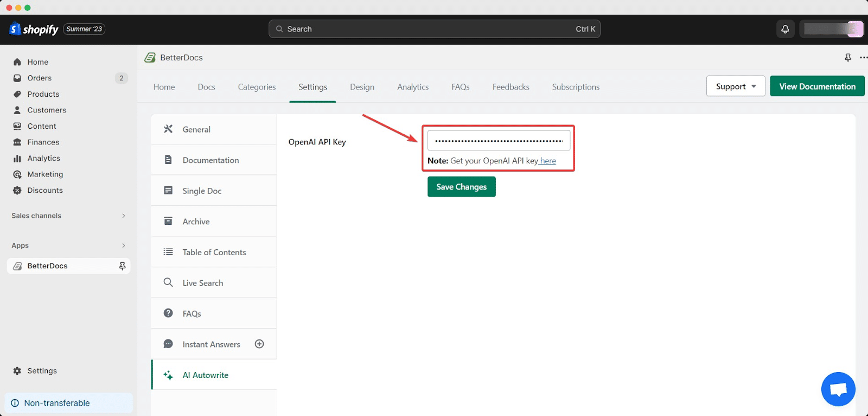Viewport: 868px width, 416px height.
Task: Click the General wrench icon
Action: pos(168,129)
